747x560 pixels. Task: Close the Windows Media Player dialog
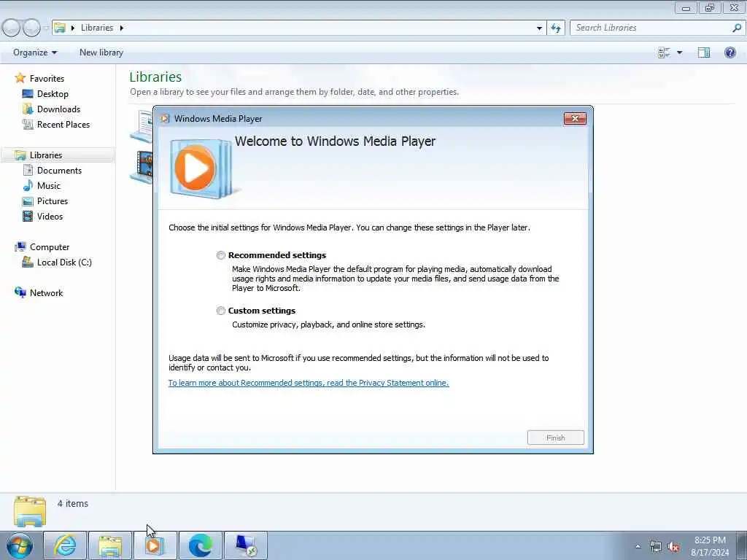pyautogui.click(x=575, y=119)
